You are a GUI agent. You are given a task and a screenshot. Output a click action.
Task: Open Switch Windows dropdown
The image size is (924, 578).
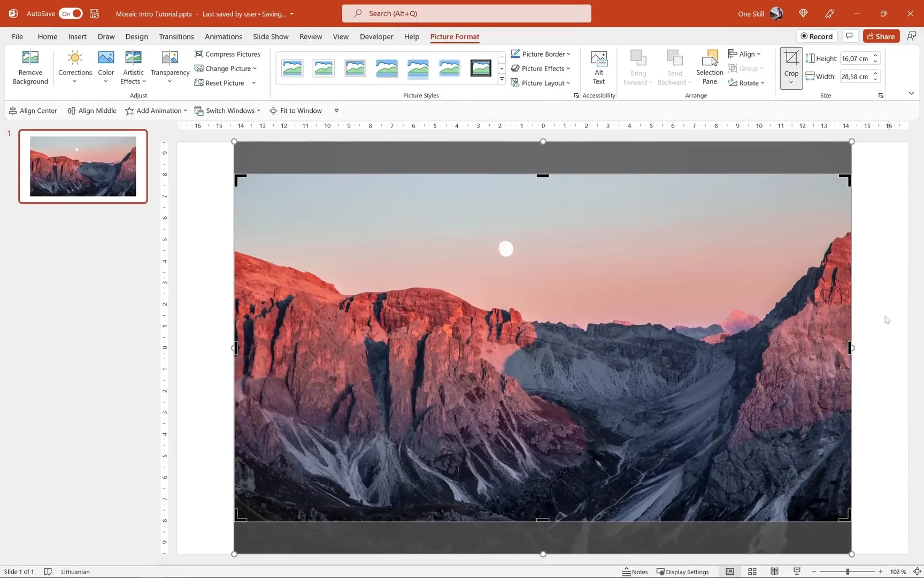tap(227, 111)
